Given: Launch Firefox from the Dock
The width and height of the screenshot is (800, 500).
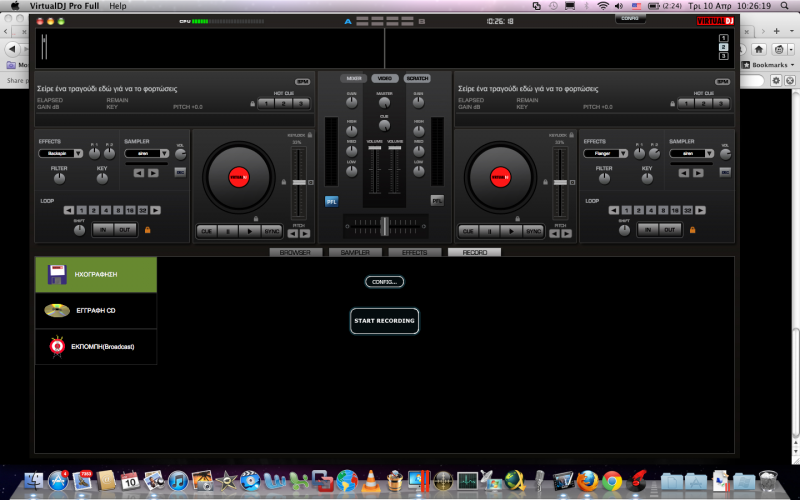Looking at the screenshot, I should [587, 481].
